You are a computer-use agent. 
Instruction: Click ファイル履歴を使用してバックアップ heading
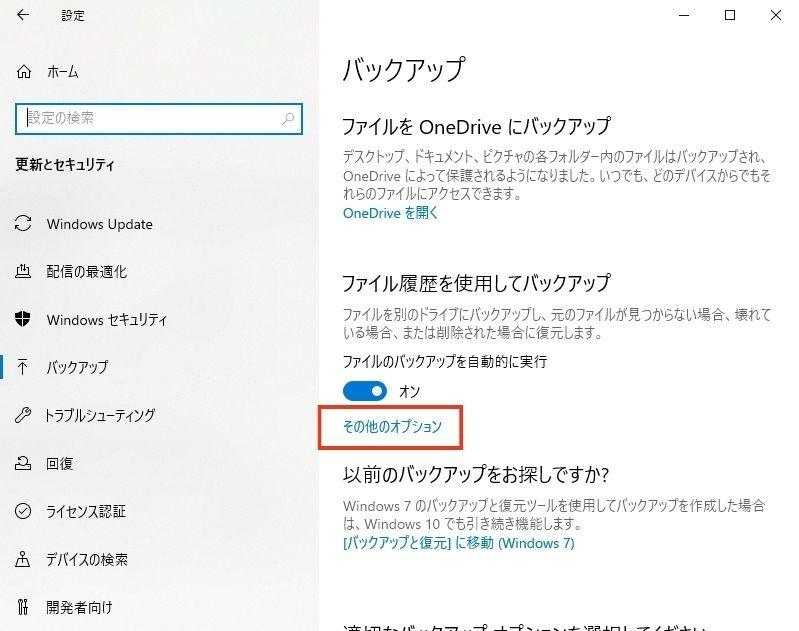click(476, 284)
